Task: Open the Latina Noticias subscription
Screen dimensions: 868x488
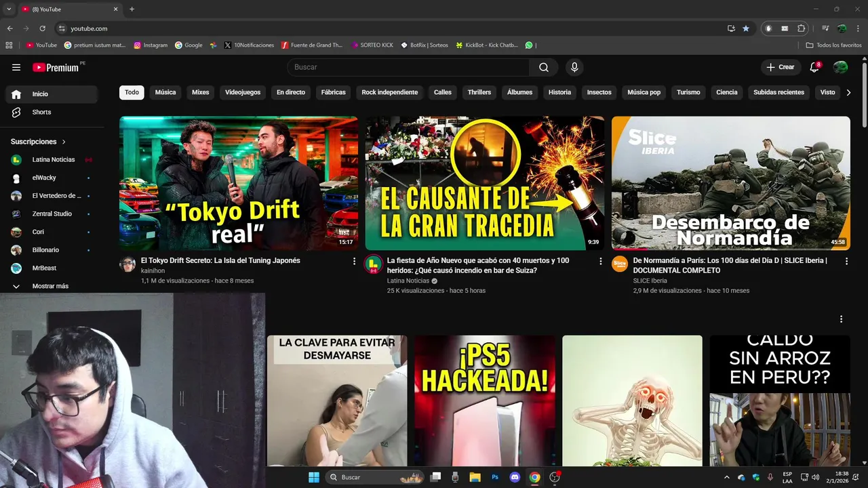Action: (x=52, y=159)
